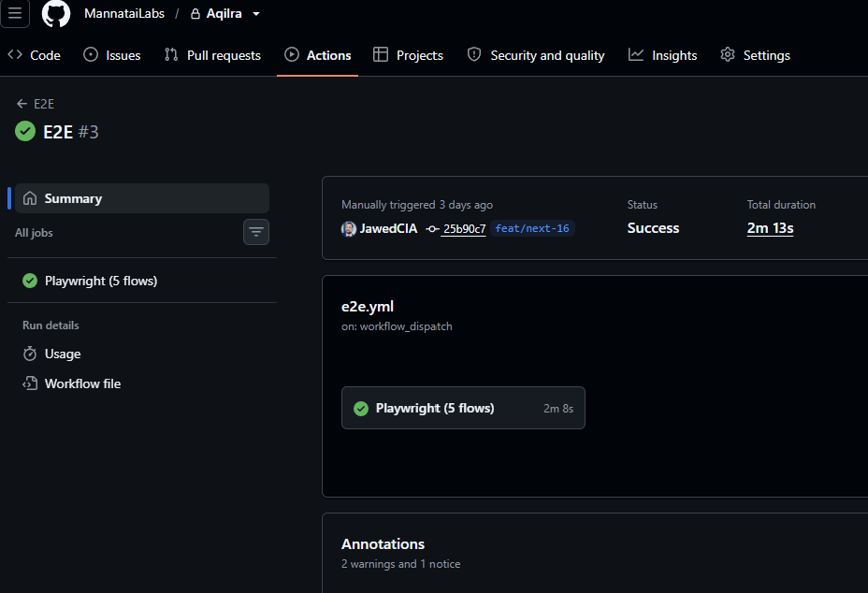This screenshot has height=593, width=868.
Task: Open Playwright (5 flows) job card in graph
Action: point(463,408)
